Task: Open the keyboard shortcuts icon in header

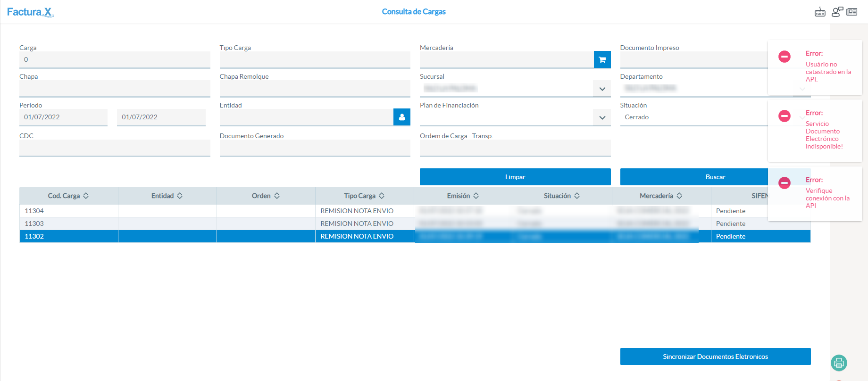Action: pyautogui.click(x=820, y=12)
